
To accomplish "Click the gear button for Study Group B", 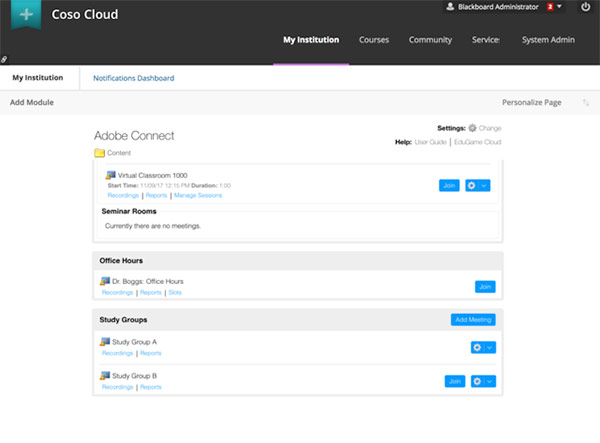I will pyautogui.click(x=477, y=381).
